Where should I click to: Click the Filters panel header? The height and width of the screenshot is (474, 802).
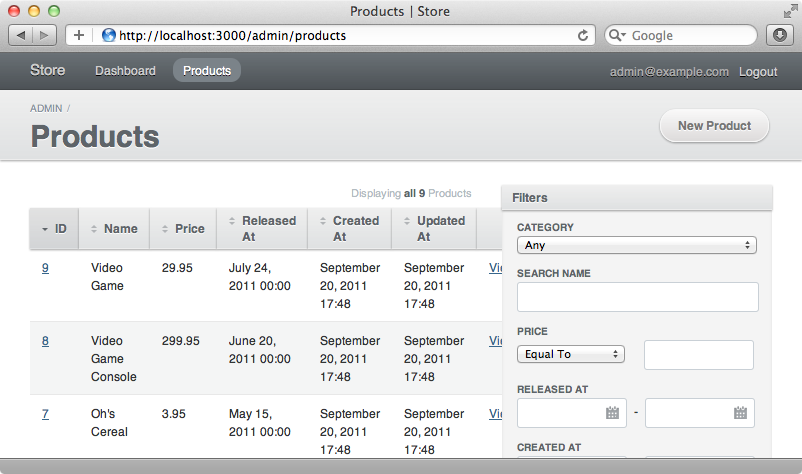[x=637, y=197]
